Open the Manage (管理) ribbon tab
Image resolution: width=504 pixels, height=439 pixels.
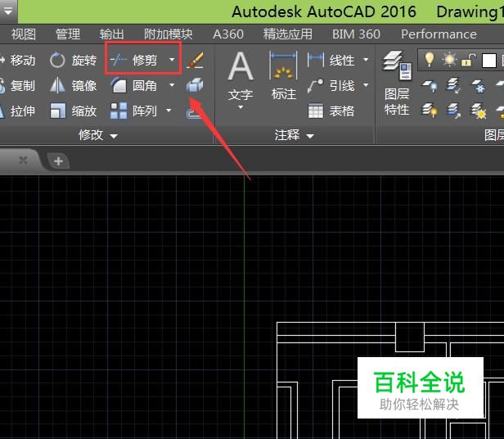pos(68,34)
